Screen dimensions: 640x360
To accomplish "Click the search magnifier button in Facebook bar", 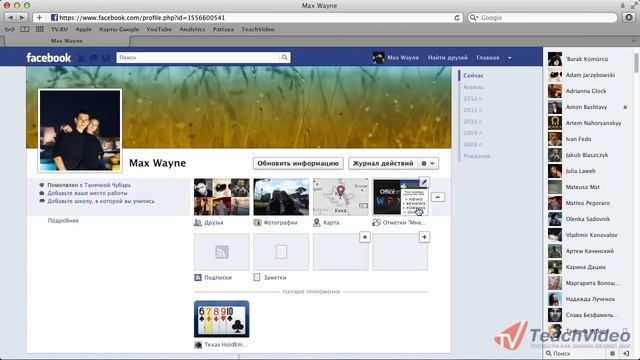I will coord(284,58).
